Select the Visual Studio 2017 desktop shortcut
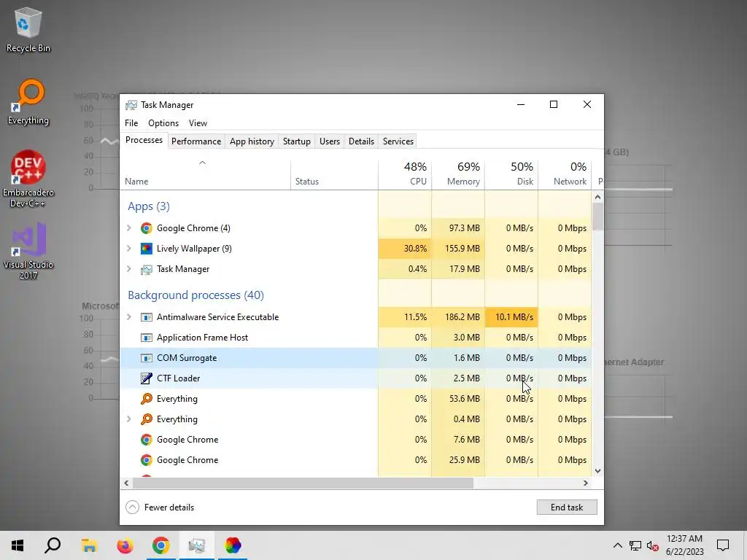Screen dimensions: 747x560 28,251
